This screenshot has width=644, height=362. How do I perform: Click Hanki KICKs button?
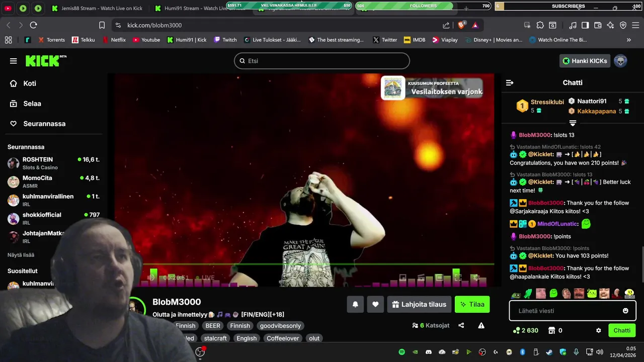tap(585, 61)
